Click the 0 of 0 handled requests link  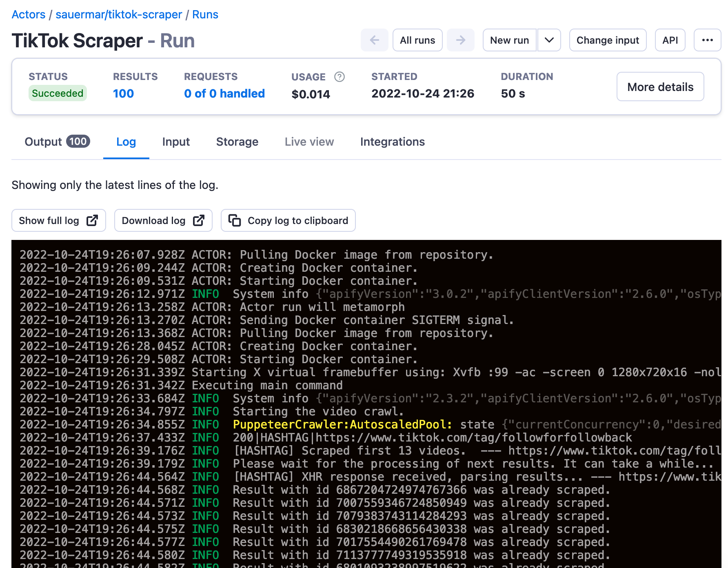(224, 93)
